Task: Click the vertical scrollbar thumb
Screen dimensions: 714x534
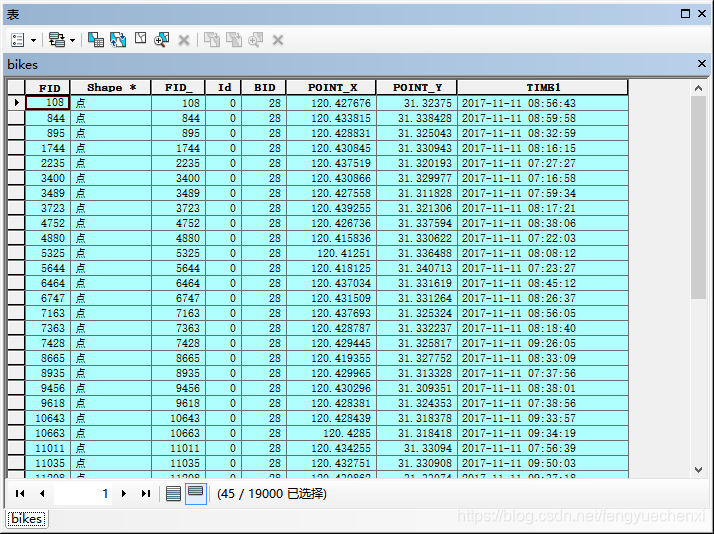Action: click(699, 197)
